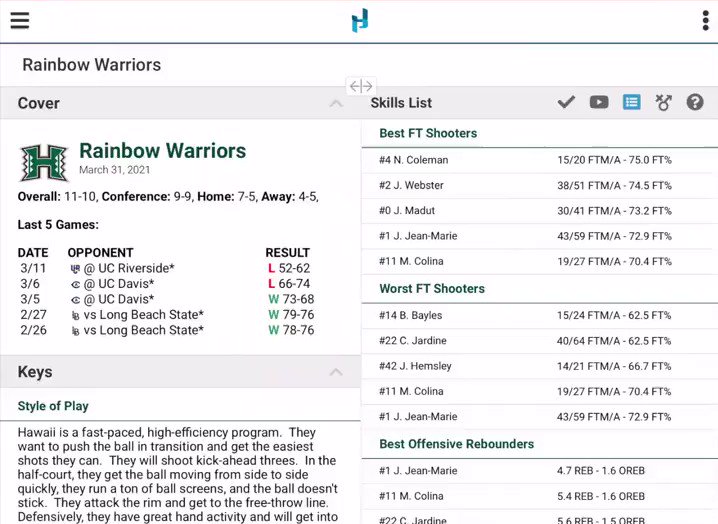Click the UC Riverside opponent logo
718x524 pixels.
(76, 269)
